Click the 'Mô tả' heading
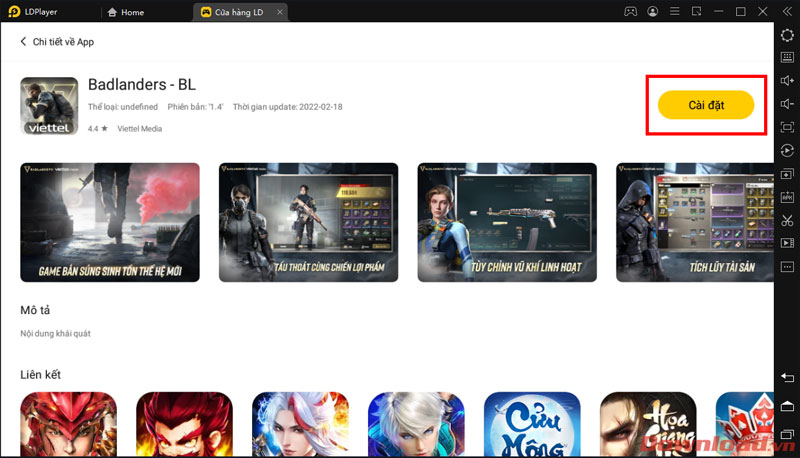Screen dimensions: 800x458 (35, 310)
